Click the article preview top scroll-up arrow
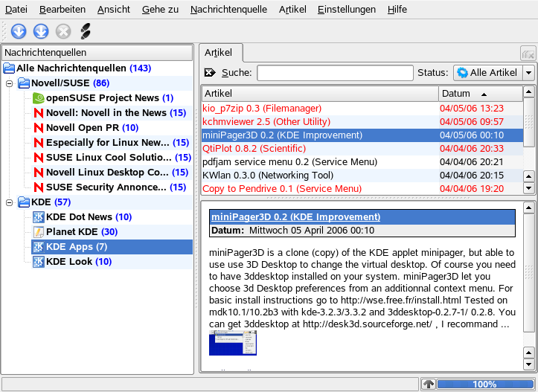 [x=529, y=208]
